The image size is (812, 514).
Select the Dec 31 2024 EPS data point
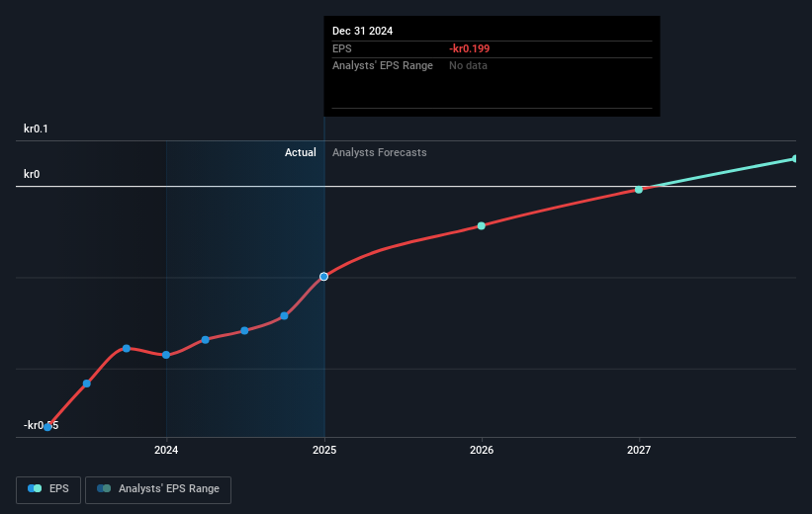pos(323,277)
